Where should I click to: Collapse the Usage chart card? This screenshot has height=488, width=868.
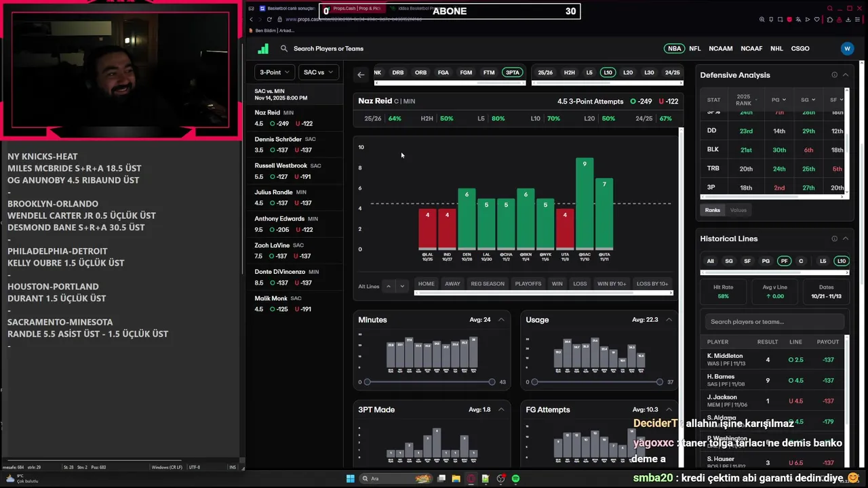pos(669,320)
